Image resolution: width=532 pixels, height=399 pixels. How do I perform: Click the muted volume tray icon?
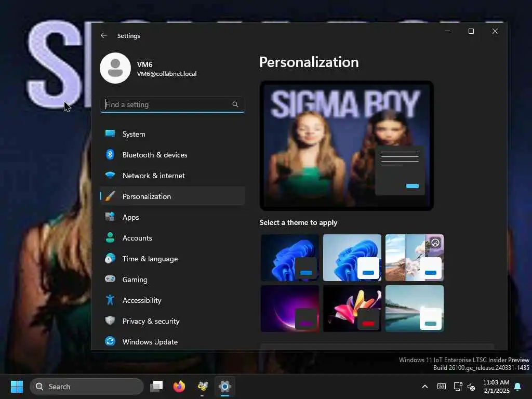click(471, 387)
